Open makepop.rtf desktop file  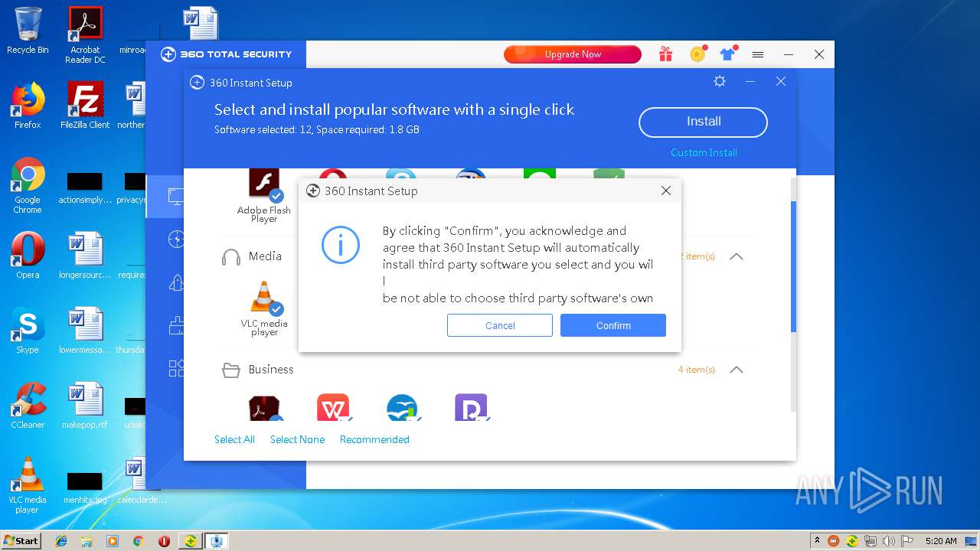click(x=85, y=406)
